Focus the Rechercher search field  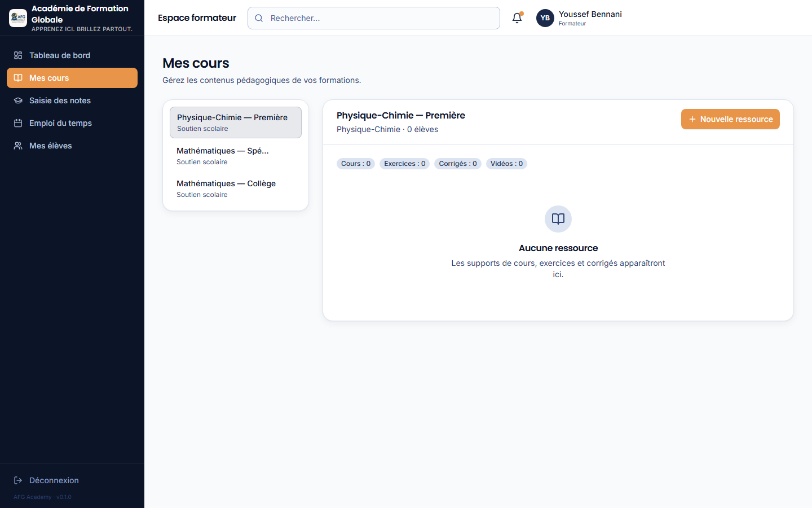point(374,18)
